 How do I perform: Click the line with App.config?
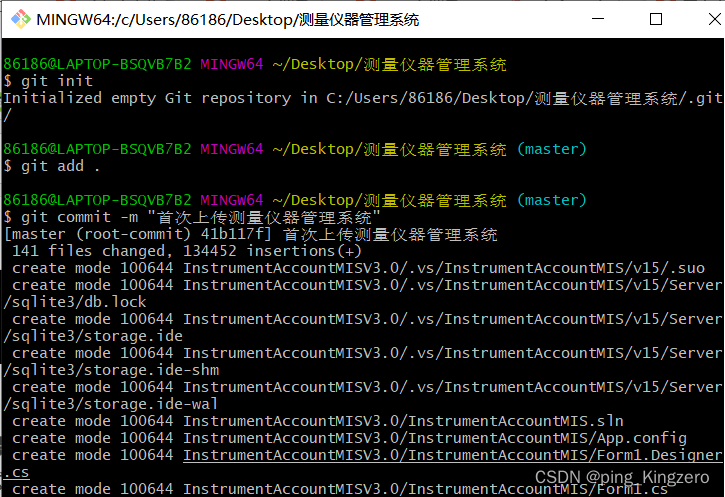(349, 438)
